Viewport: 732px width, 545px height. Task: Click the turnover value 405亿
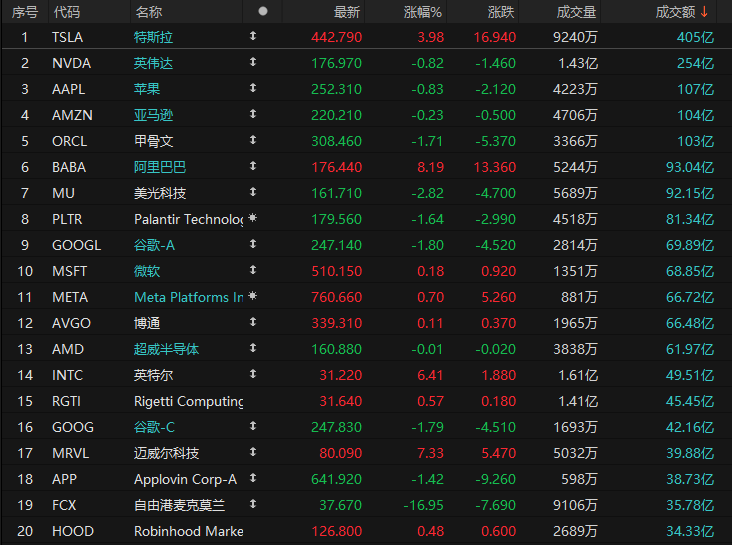pos(696,37)
